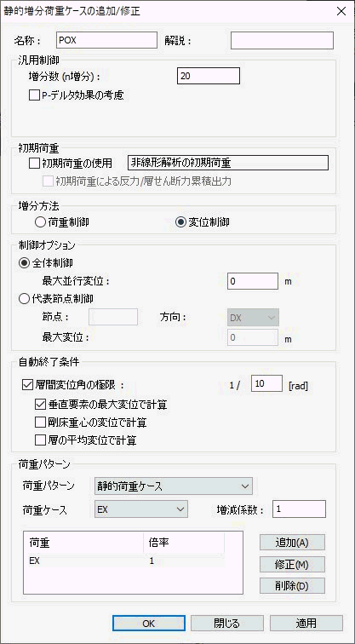The height and width of the screenshot is (644, 355).
Task: Select 変位制御 radio button
Action: (x=180, y=222)
